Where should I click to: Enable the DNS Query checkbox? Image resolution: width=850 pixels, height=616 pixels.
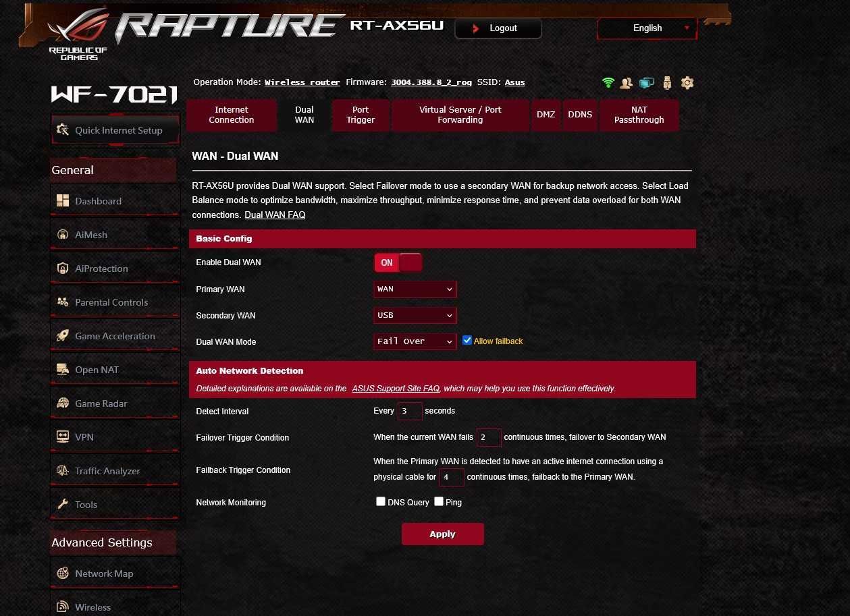pos(381,501)
